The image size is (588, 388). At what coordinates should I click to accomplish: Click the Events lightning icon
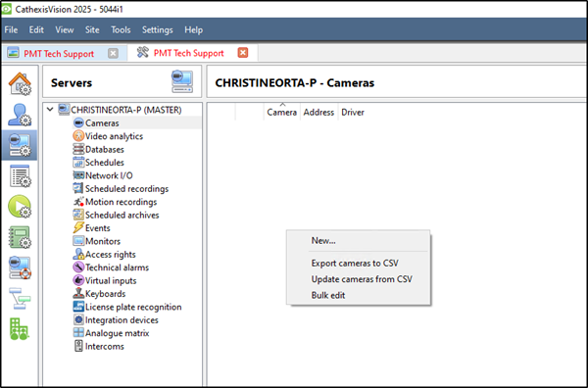78,228
